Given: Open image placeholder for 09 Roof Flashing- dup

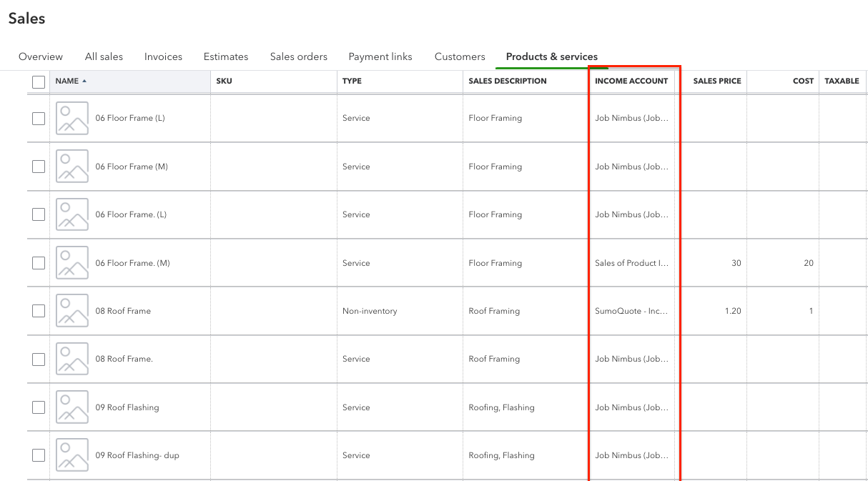Looking at the screenshot, I should click(72, 455).
